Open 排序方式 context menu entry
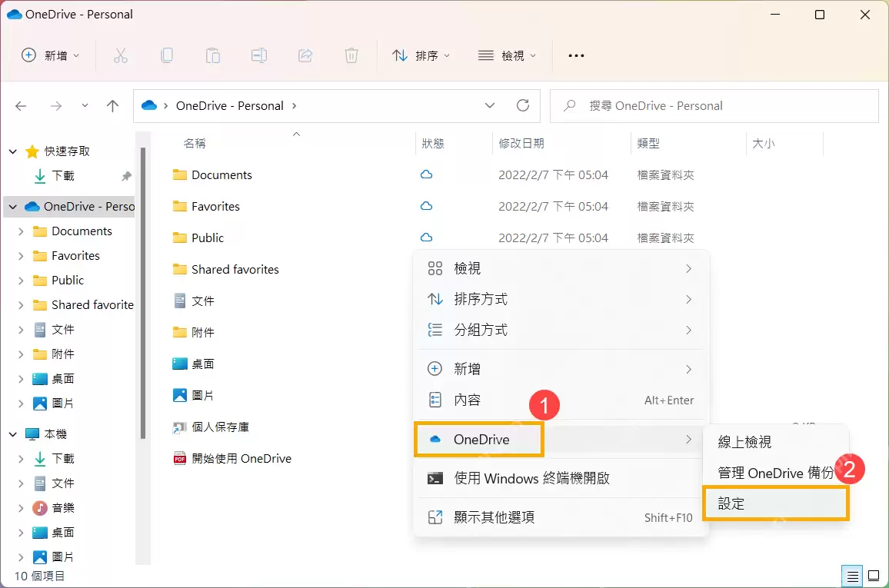The width and height of the screenshot is (889, 588). pos(561,299)
